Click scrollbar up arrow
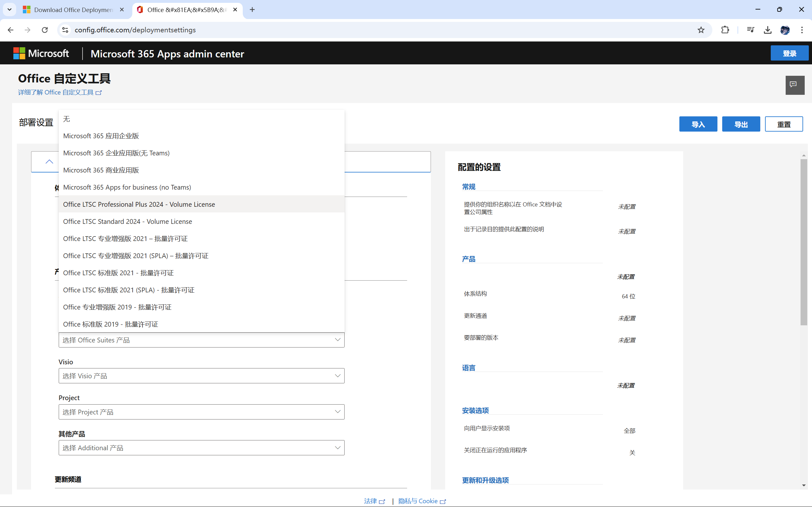812x507 pixels. click(x=804, y=155)
